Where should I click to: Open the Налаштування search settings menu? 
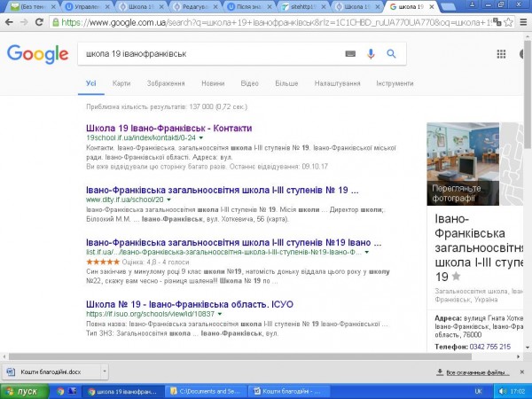tap(337, 83)
